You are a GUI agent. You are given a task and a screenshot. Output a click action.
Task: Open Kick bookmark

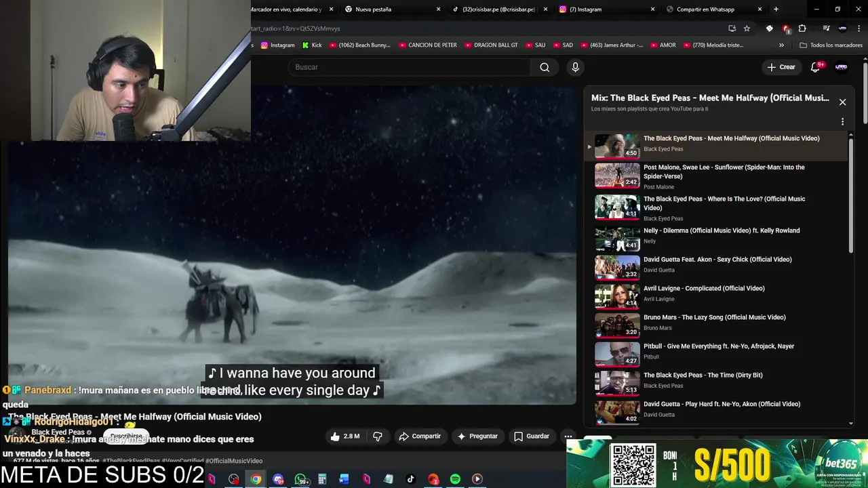point(312,45)
